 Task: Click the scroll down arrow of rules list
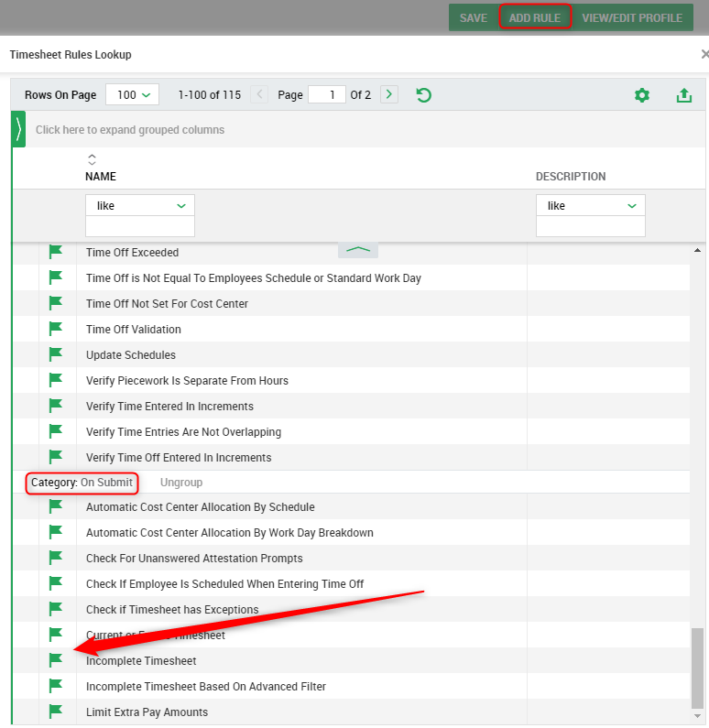click(697, 715)
